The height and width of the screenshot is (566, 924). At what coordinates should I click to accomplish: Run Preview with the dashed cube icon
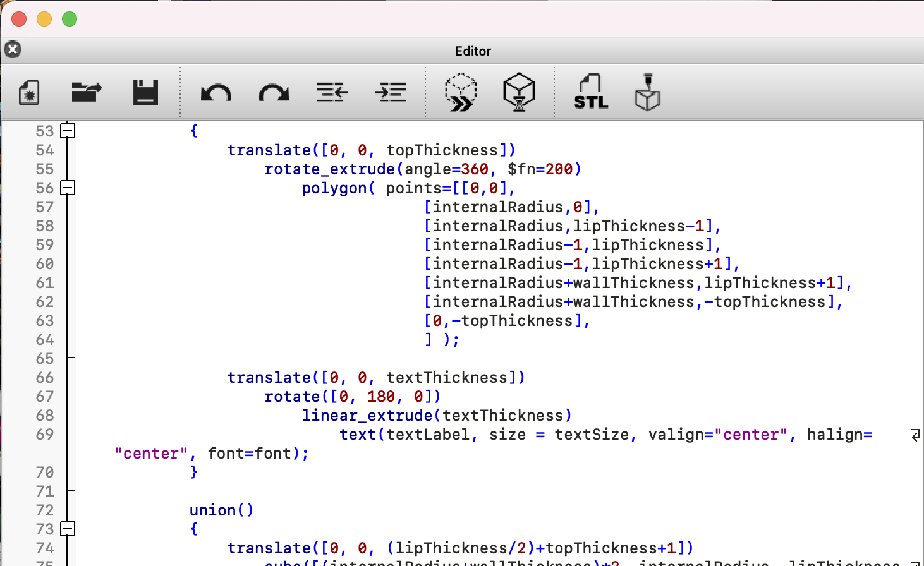(461, 93)
